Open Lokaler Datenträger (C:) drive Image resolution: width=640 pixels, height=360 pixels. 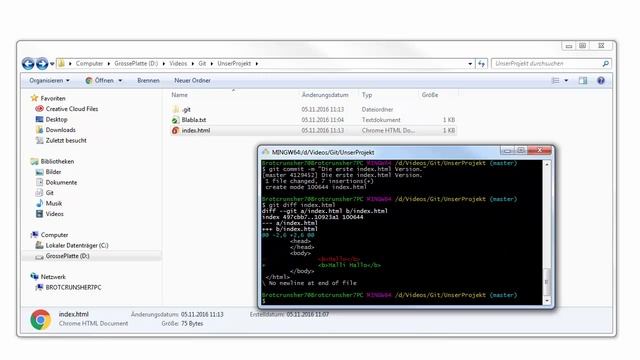[x=77, y=245]
